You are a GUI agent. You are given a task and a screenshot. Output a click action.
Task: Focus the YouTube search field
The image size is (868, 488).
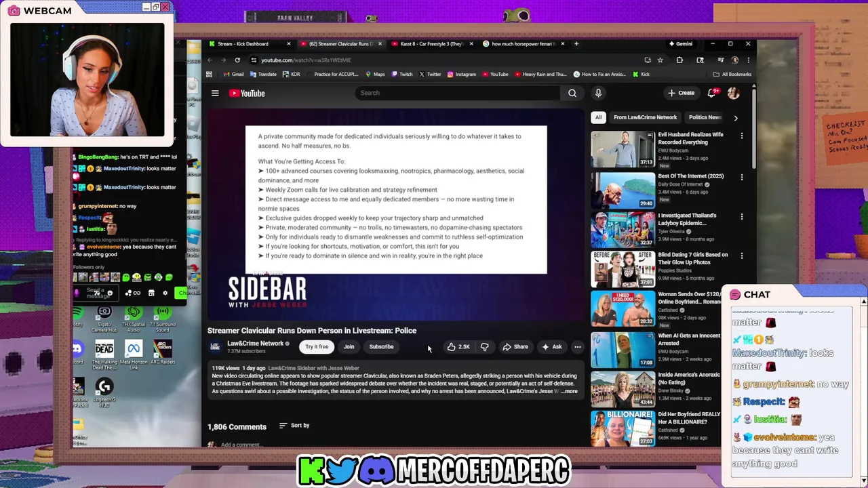(x=458, y=93)
